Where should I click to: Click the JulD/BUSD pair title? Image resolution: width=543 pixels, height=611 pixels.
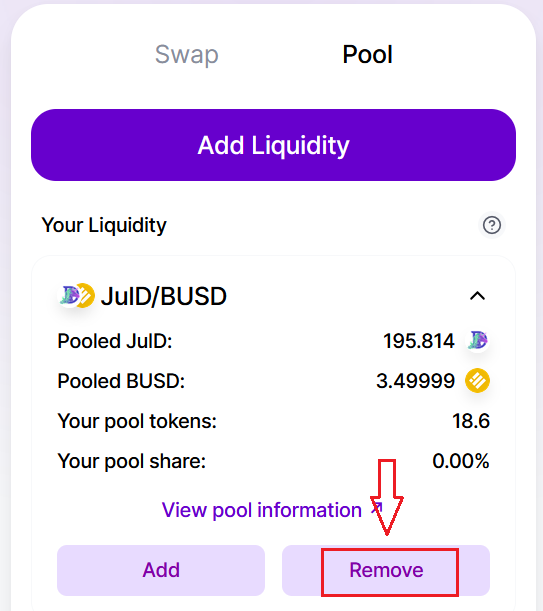(x=164, y=296)
